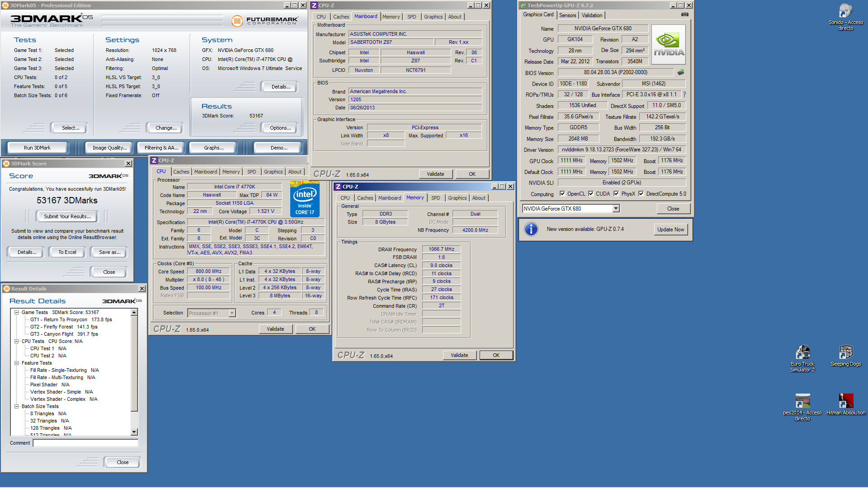
Task: Switch to Validation tab in GPU-Z
Action: [x=592, y=15]
